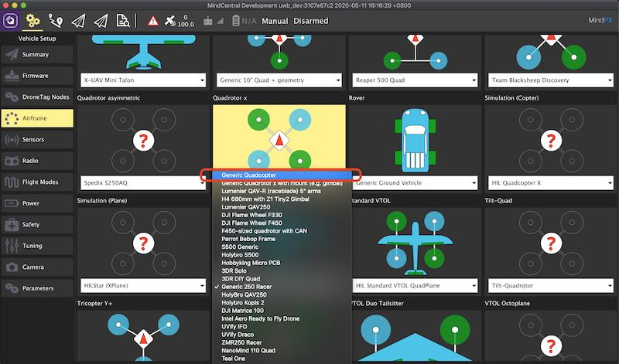
Task: Open Vehicle Setup gears icon
Action: pos(32,21)
